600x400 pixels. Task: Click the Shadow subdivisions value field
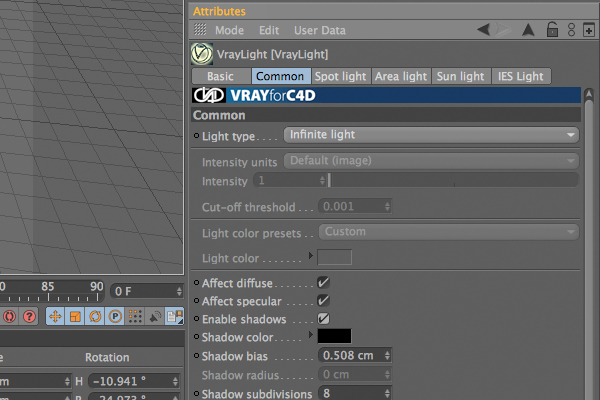(355, 393)
